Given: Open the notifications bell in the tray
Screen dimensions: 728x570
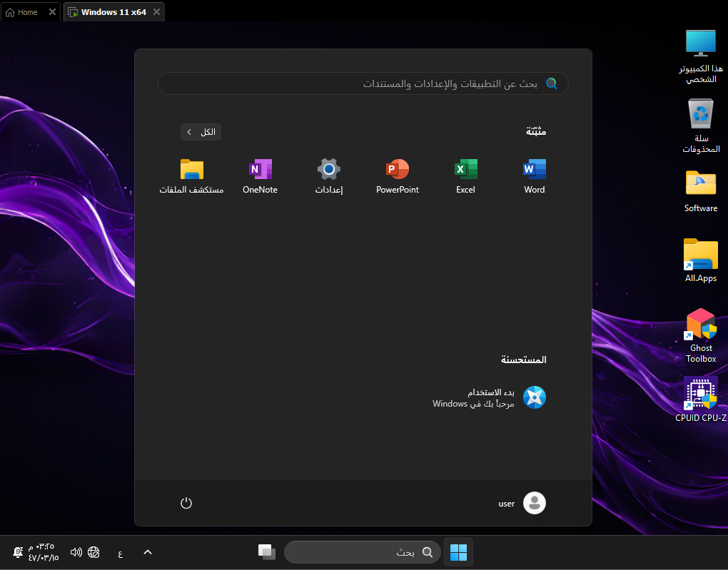Looking at the screenshot, I should pos(18,552).
